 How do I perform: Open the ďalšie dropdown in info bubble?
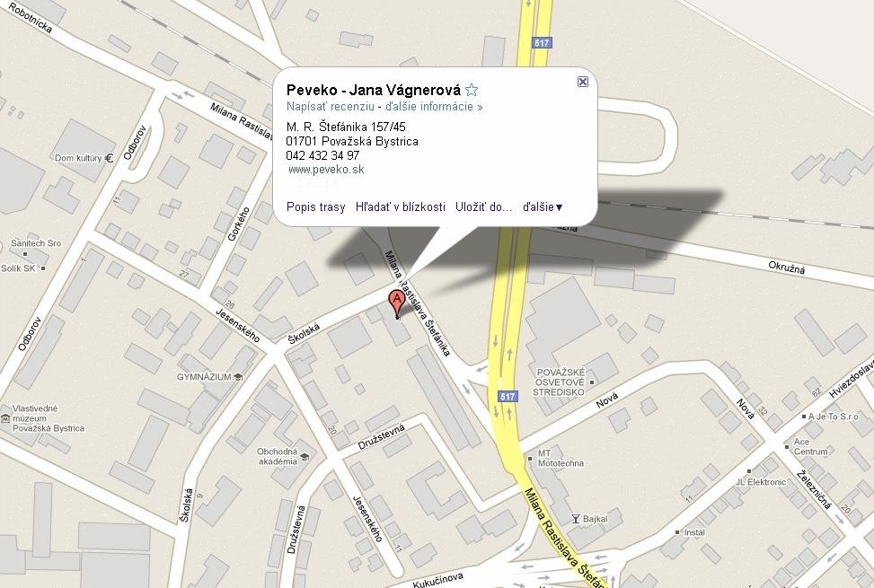pyautogui.click(x=543, y=207)
